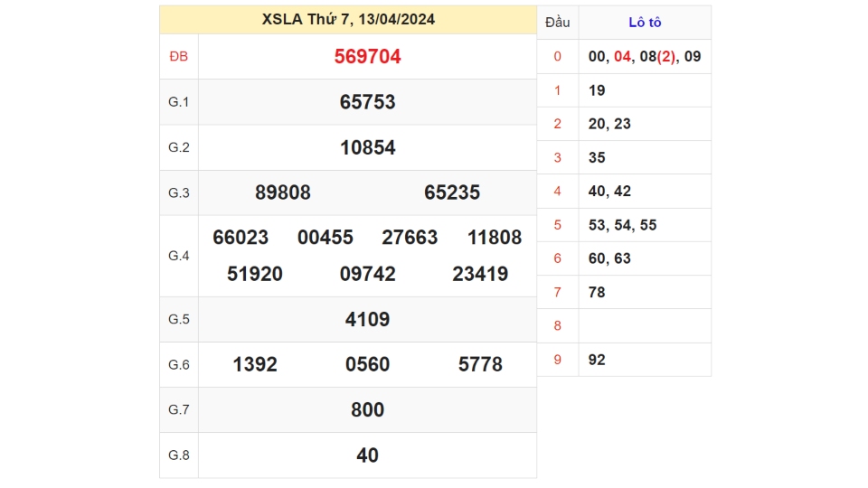Image resolution: width=868 pixels, height=488 pixels.
Task: Select loto value 19
Action: 597,90
